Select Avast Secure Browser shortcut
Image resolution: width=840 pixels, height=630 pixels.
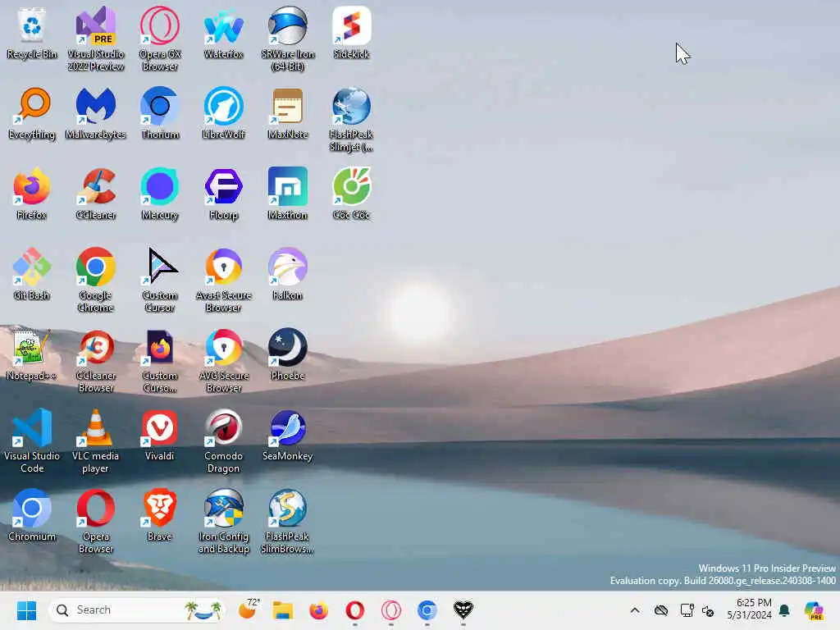223,280
